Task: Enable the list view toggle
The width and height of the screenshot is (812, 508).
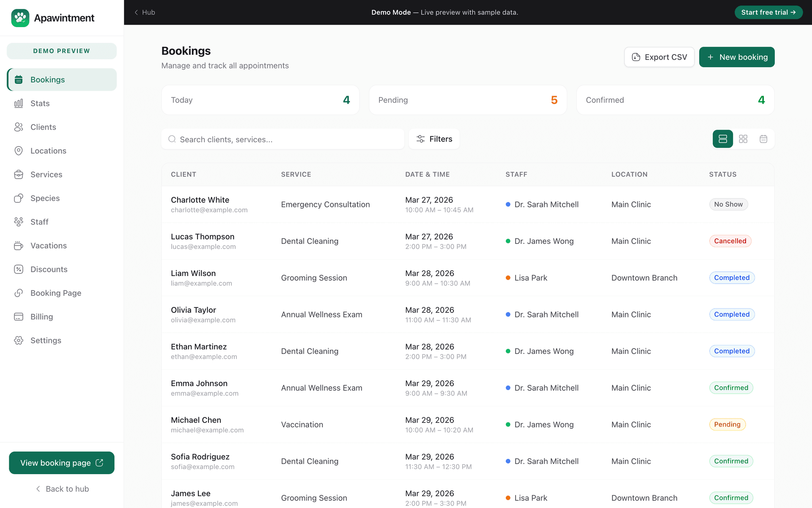Action: [x=722, y=139]
